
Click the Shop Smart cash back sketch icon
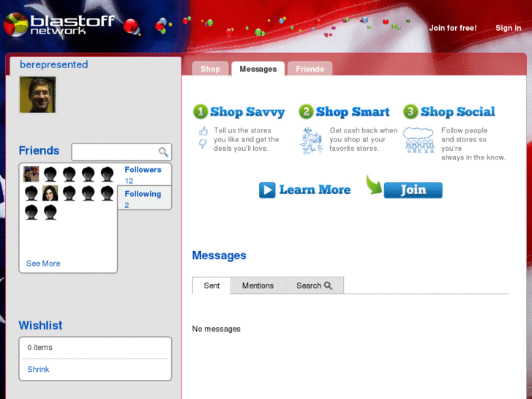click(311, 141)
